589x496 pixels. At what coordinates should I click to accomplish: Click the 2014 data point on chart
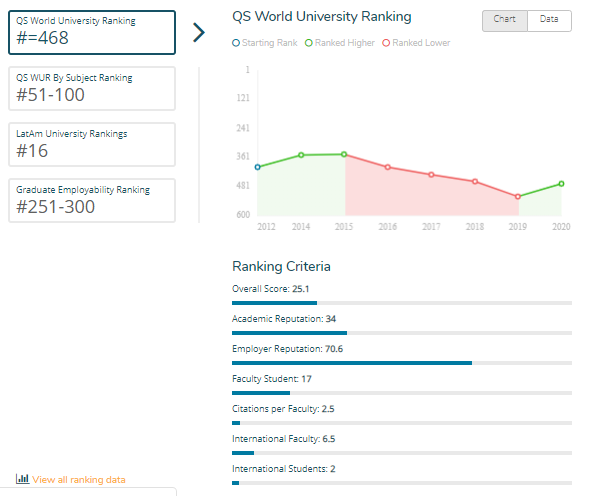tap(301, 155)
